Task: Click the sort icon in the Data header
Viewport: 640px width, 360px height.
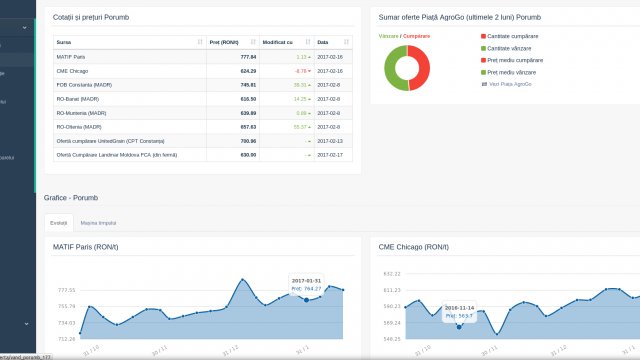Action: coord(346,42)
